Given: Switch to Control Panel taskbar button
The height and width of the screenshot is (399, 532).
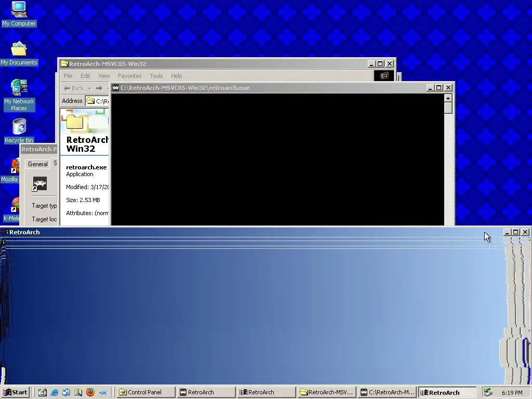Looking at the screenshot, I should 145,392.
